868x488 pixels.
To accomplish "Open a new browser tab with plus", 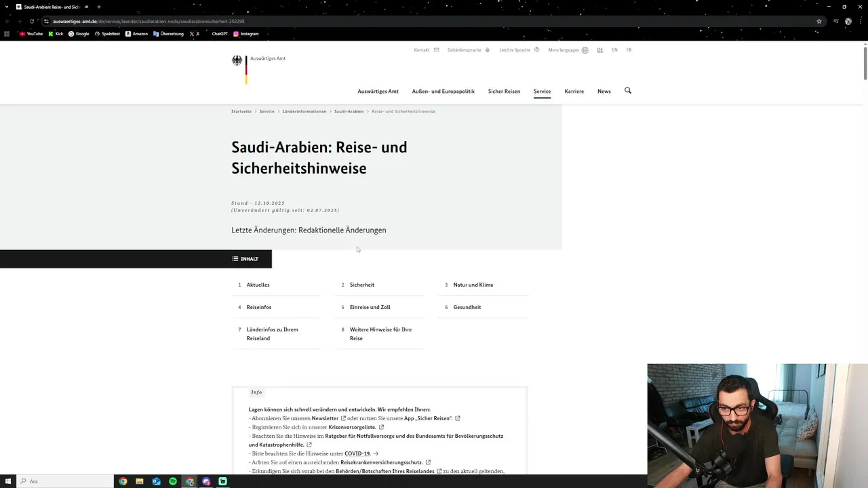I will pos(99,7).
